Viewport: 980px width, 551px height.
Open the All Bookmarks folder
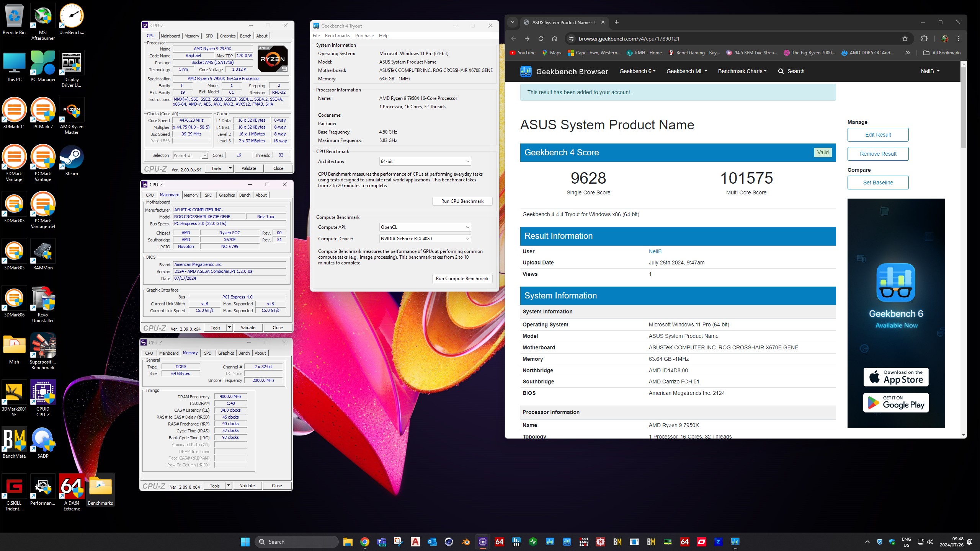tap(942, 53)
